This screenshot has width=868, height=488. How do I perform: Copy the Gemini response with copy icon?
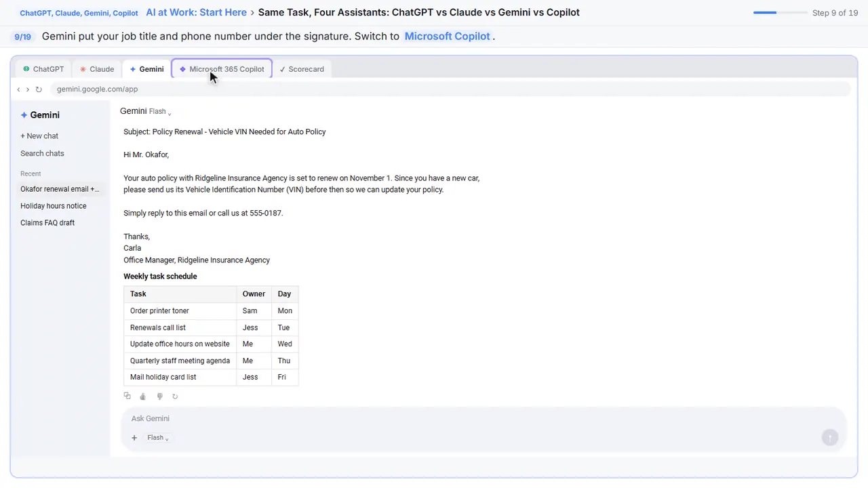pos(127,396)
